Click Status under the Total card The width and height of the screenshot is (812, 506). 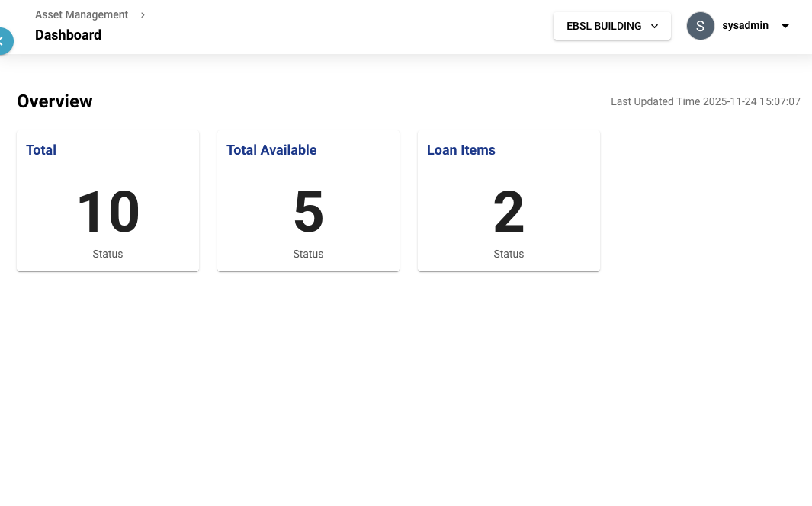tap(108, 254)
